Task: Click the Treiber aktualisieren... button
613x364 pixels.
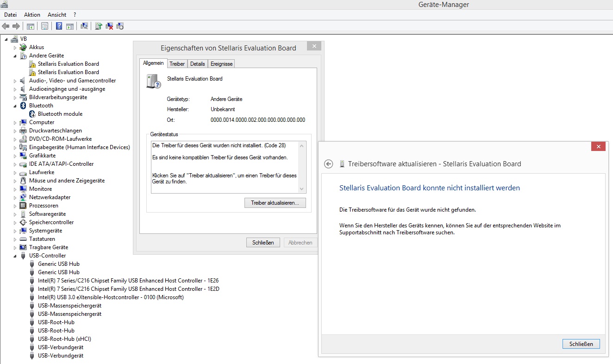Action: (x=275, y=203)
